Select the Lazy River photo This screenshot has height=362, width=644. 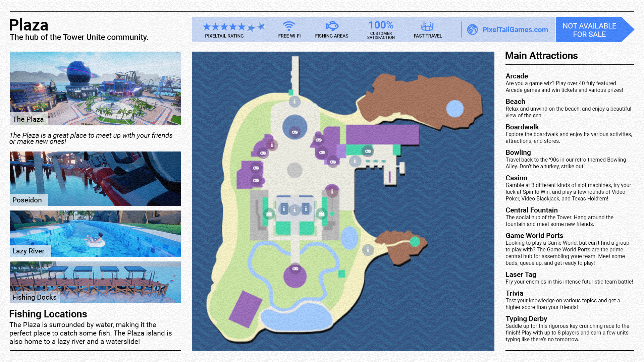pyautogui.click(x=95, y=234)
